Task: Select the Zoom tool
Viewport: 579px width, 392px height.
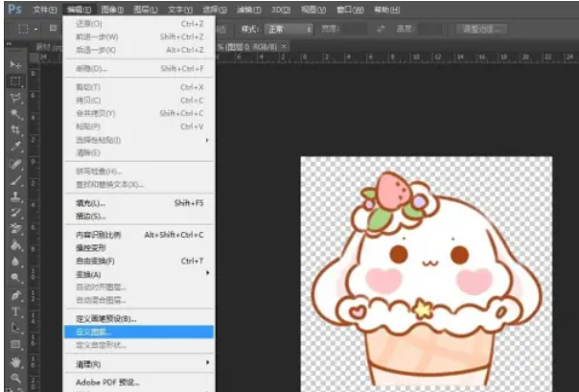Action: 15,378
